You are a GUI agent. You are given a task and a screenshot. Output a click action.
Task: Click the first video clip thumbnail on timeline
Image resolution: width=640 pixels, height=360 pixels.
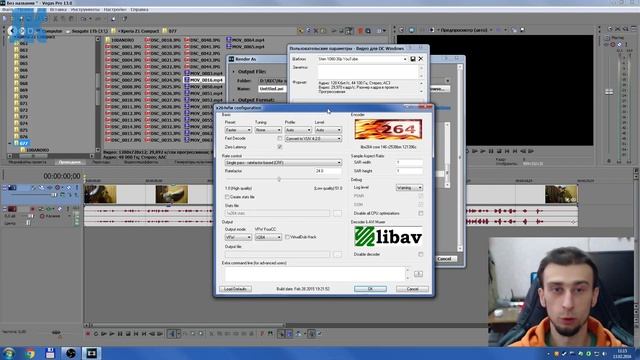click(100, 194)
